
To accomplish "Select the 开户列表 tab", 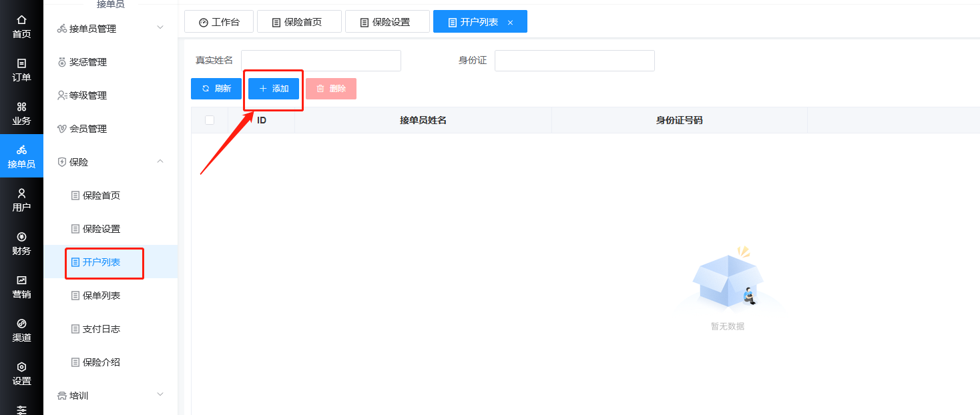I will [479, 22].
